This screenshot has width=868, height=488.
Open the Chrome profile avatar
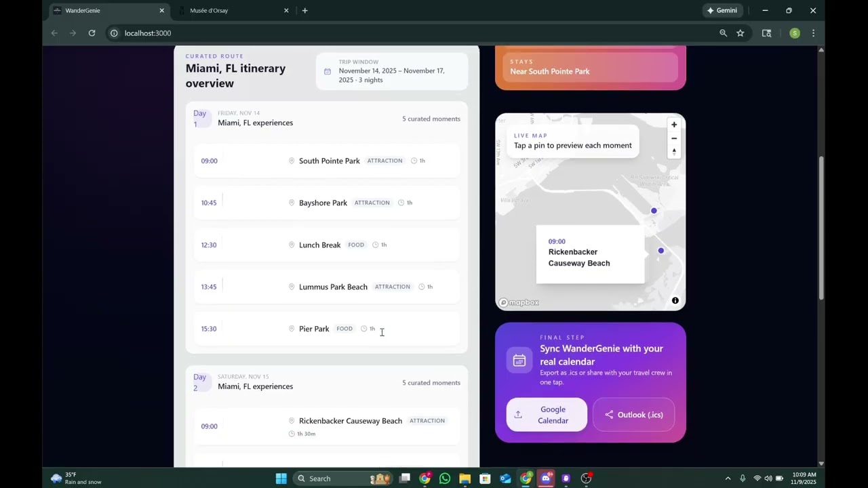(795, 33)
